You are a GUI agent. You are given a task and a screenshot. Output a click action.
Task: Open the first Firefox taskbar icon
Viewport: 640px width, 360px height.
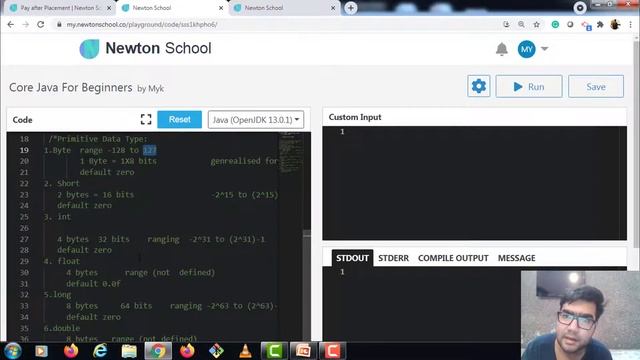[x=71, y=351]
